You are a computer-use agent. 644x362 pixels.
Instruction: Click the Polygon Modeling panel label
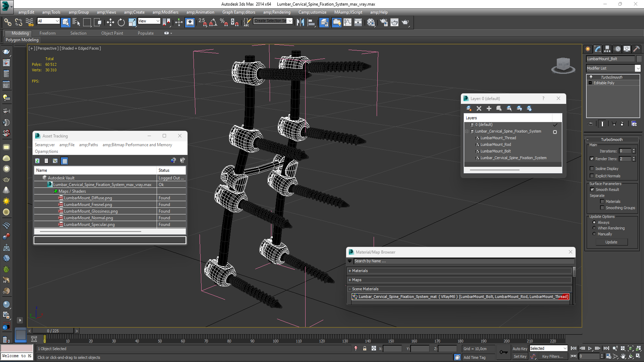[x=22, y=40]
